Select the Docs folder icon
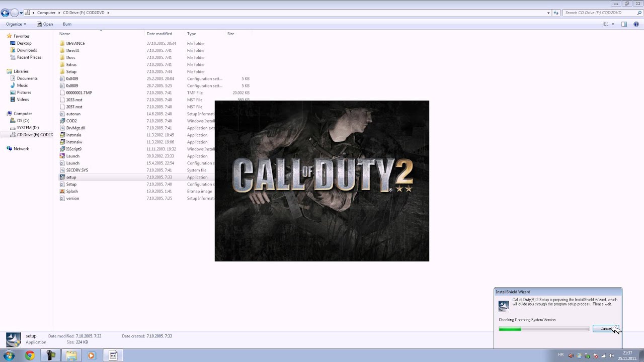The height and width of the screenshot is (362, 644). (x=62, y=57)
